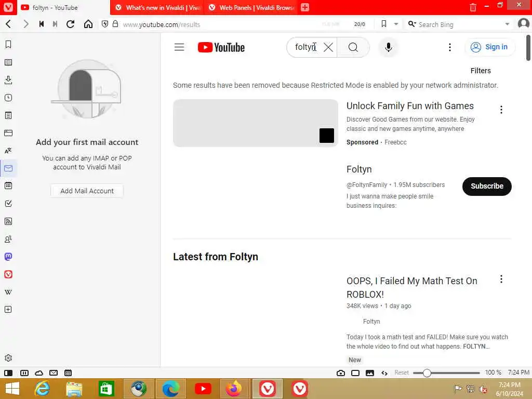This screenshot has height=399, width=532.
Task: Toggle images and animations icon
Action: (370, 373)
